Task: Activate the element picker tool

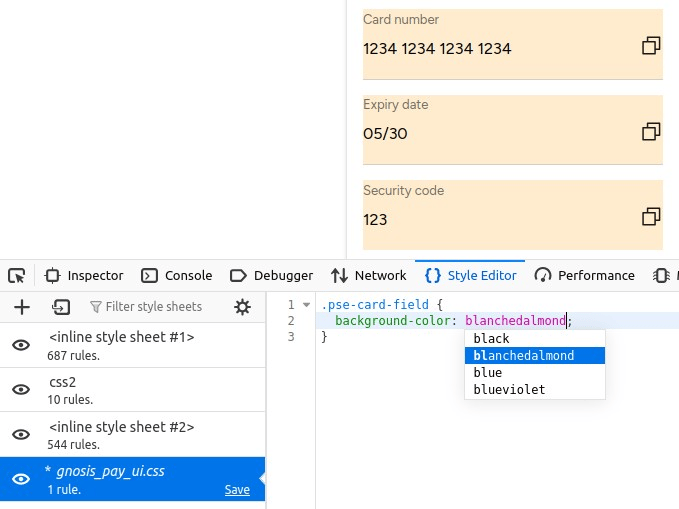Action: [17, 276]
